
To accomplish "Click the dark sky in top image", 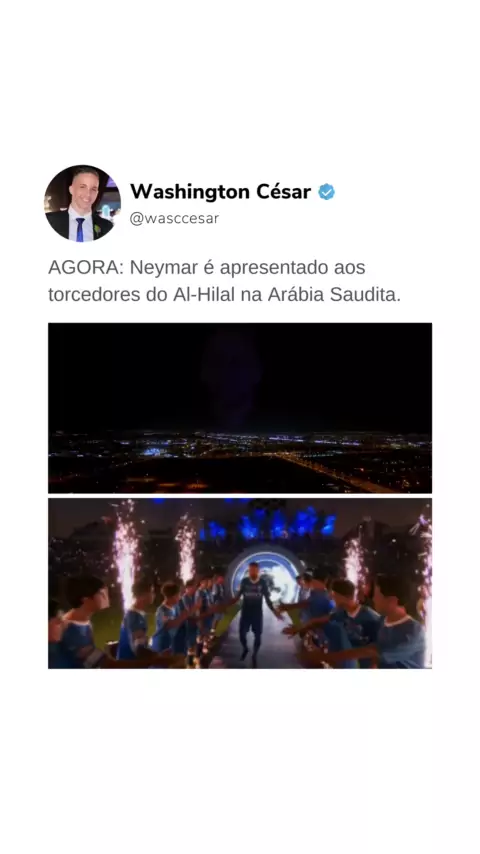I will pyautogui.click(x=240, y=376).
